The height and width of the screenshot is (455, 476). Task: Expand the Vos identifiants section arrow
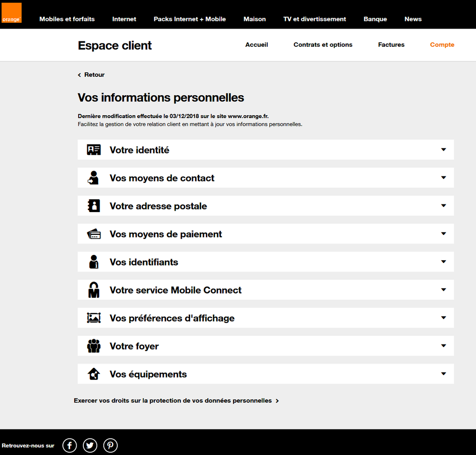pyautogui.click(x=444, y=262)
